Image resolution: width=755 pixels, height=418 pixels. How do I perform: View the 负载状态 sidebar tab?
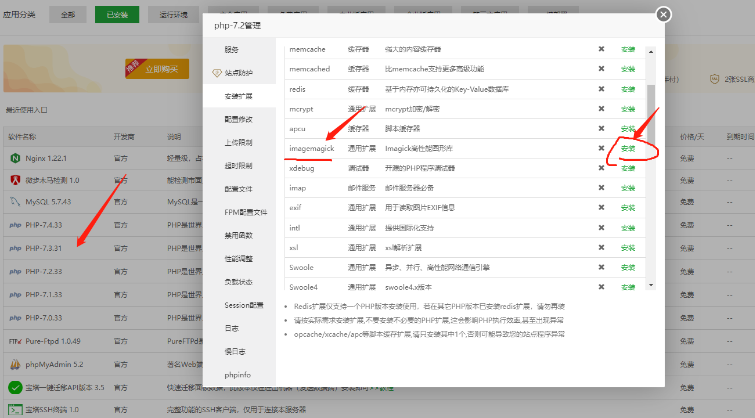point(239,282)
